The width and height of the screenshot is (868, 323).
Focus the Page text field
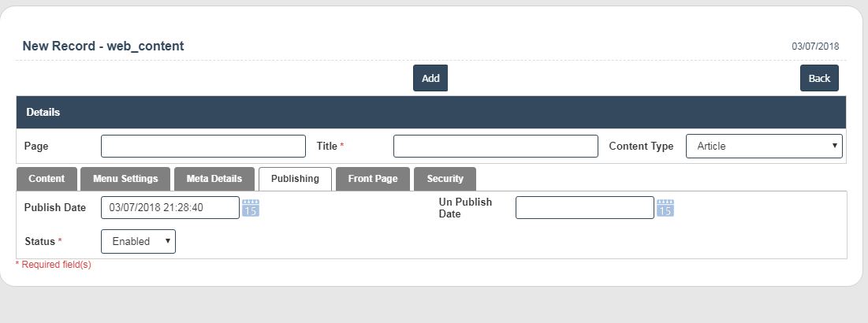pyautogui.click(x=203, y=147)
